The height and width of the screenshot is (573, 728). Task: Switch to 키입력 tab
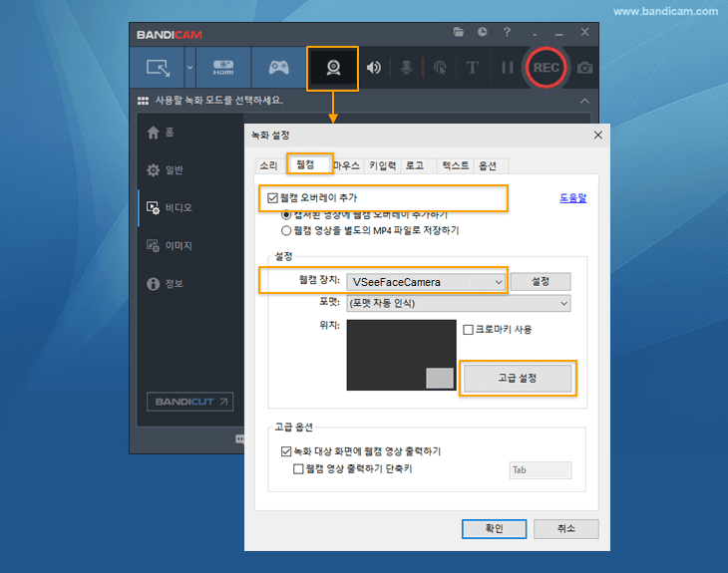(x=383, y=165)
